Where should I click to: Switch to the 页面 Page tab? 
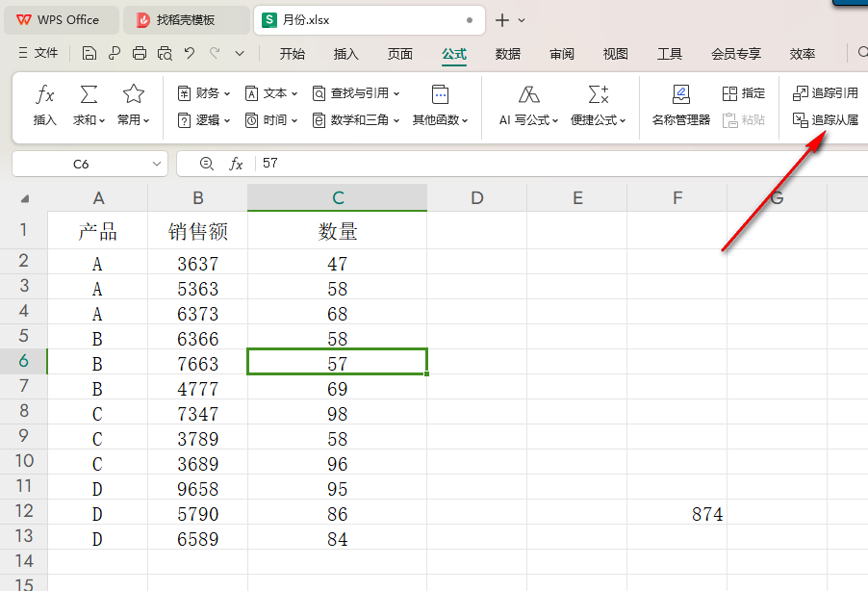399,54
